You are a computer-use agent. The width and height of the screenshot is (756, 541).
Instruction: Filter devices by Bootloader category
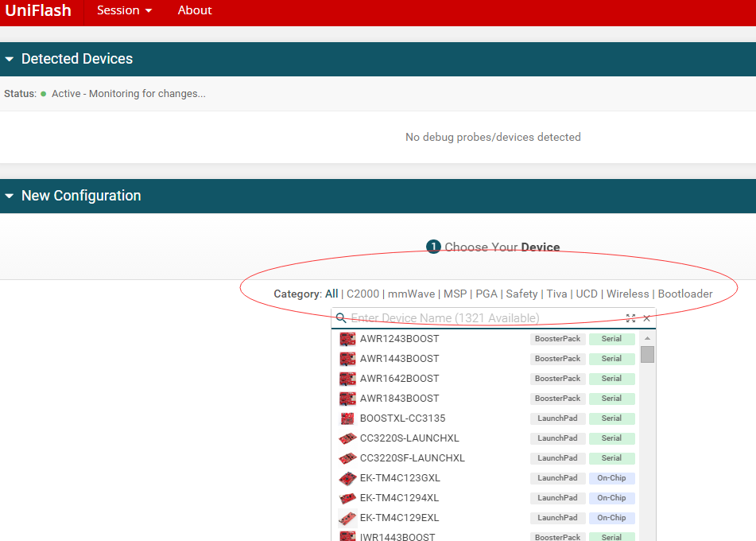pos(685,294)
